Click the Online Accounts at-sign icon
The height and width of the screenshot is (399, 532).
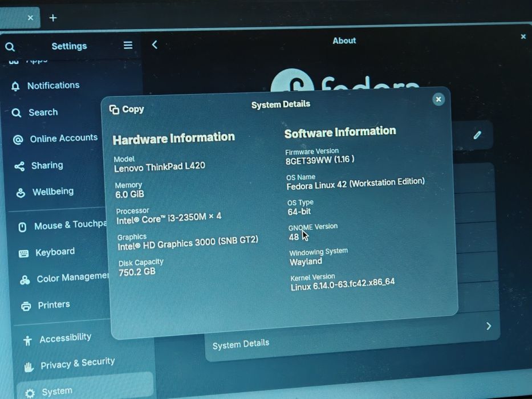tap(18, 140)
